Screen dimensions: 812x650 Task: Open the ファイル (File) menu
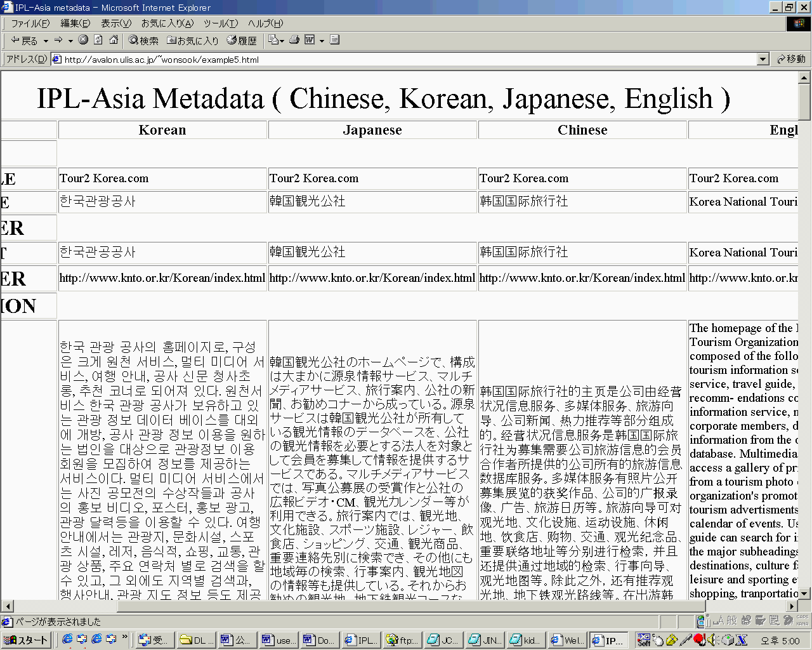(30, 23)
